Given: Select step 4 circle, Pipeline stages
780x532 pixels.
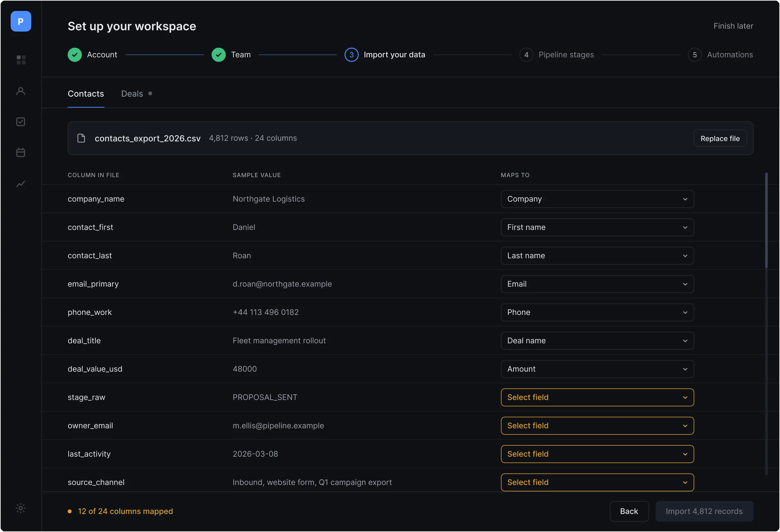Looking at the screenshot, I should 526,55.
